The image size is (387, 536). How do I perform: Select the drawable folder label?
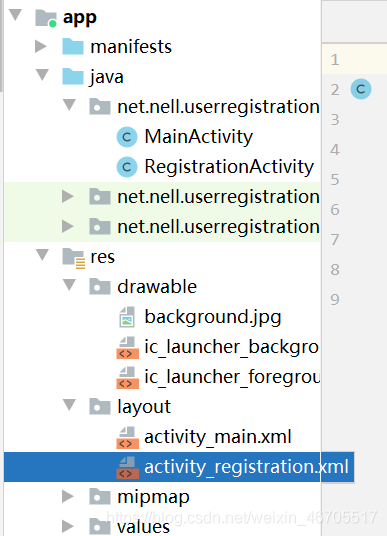157,286
